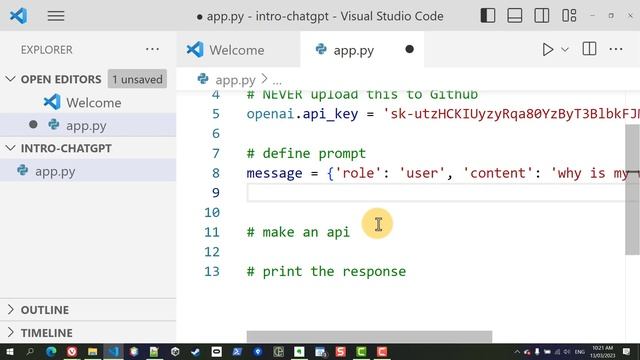This screenshot has width=640, height=360.
Task: Click line number 5 in gutter
Action: tap(216, 114)
